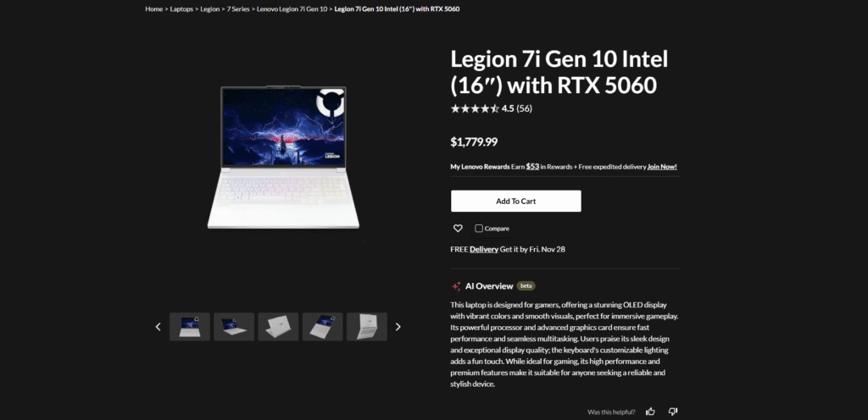
Task: Navigate to Legion breadcrumb
Action: 210,8
